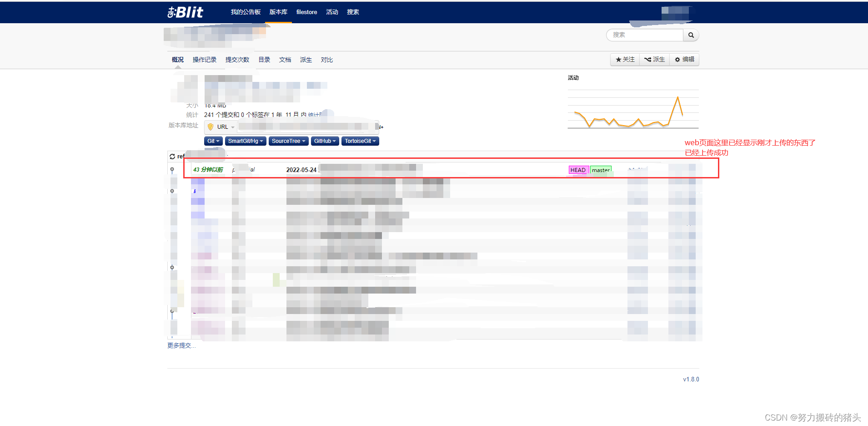Open 版本库 repositories menu
This screenshot has width=868, height=426.
pos(278,12)
